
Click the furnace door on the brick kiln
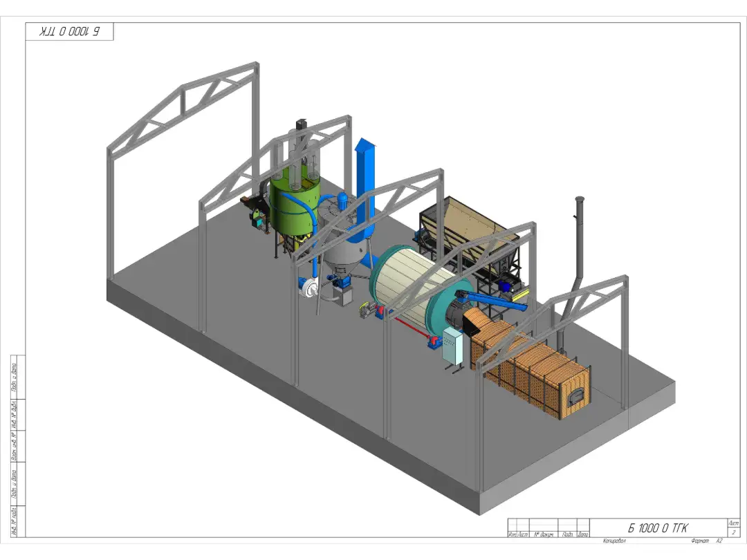tap(575, 397)
